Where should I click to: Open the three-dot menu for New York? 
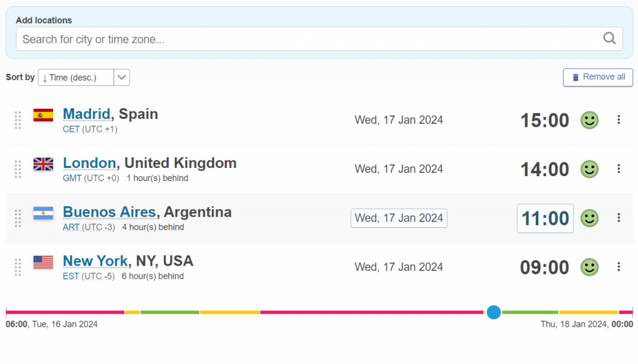tap(619, 267)
